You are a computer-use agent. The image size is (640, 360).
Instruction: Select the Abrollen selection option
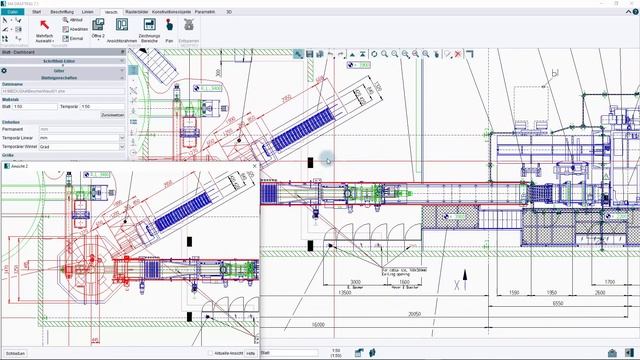coord(73,20)
